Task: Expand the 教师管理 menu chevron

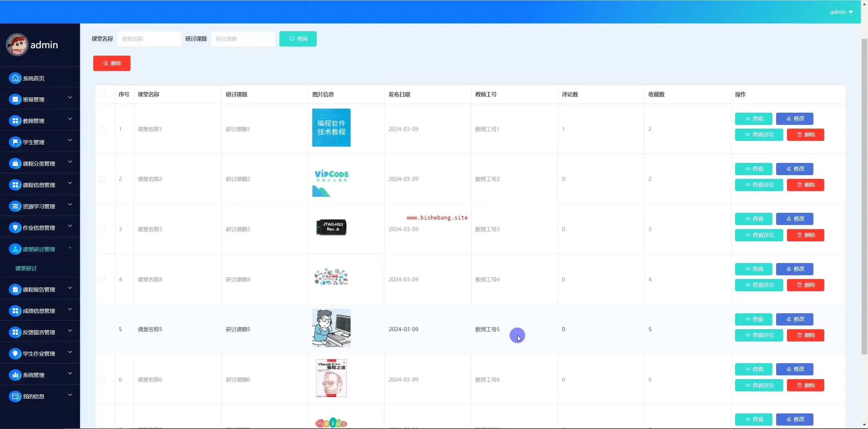Action: [70, 119]
